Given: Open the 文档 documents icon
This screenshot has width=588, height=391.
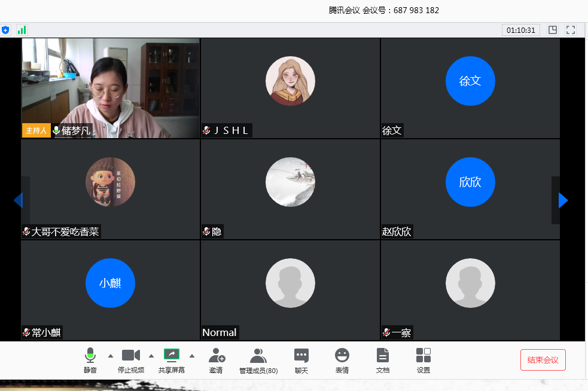Looking at the screenshot, I should click(383, 359).
